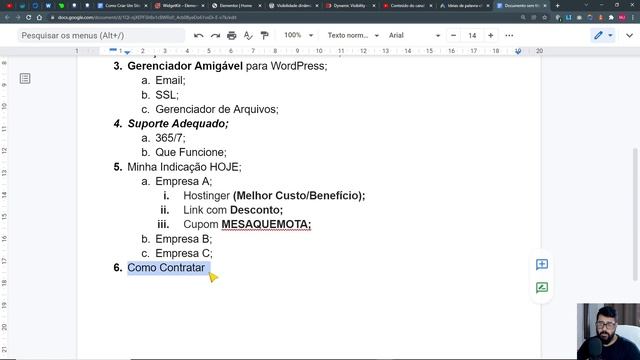Go back with the browser back arrow
Viewport: 640px width, 360px height.
coord(7,18)
